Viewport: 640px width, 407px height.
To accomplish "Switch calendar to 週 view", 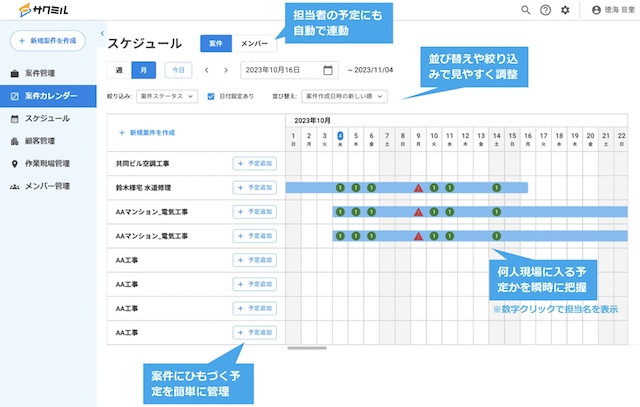I will coord(120,70).
